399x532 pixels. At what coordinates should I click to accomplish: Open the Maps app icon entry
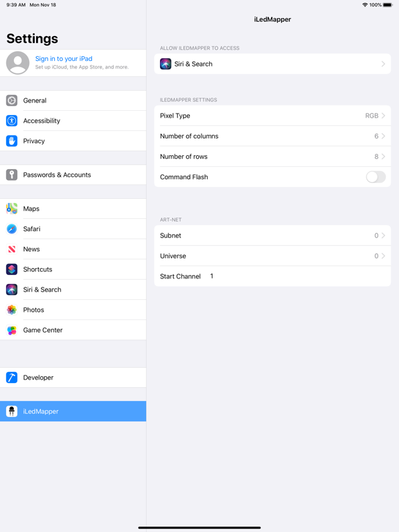point(12,209)
